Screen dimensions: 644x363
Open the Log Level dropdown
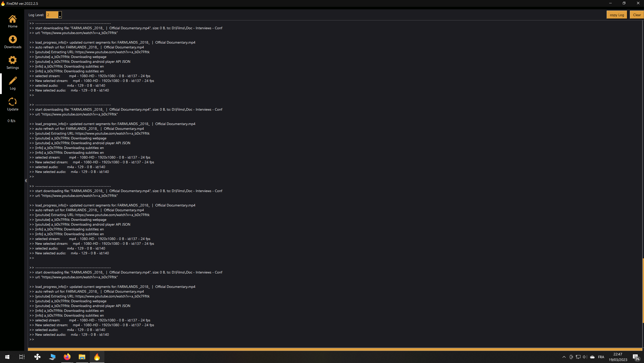pos(60,15)
